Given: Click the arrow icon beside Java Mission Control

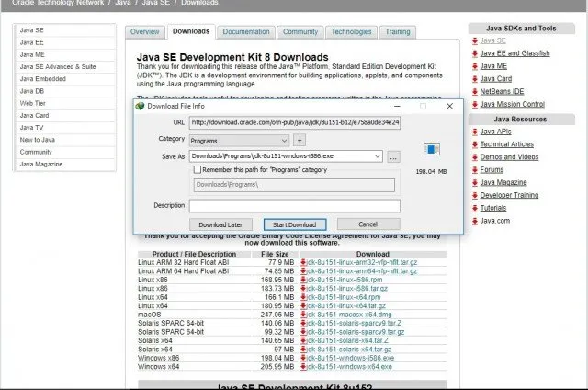Looking at the screenshot, I should [x=475, y=104].
